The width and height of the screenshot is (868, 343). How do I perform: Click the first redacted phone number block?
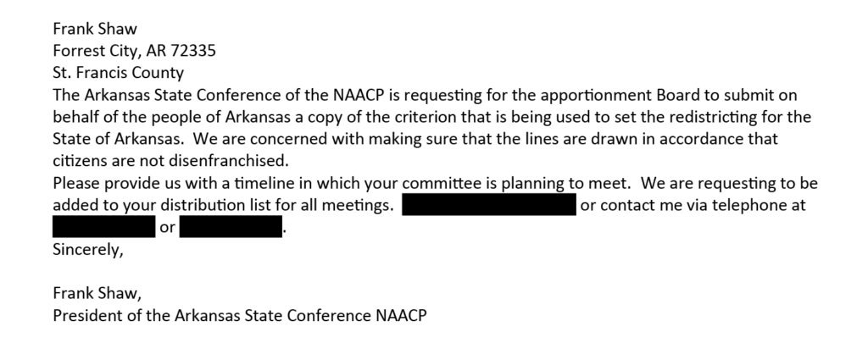pos(103,227)
